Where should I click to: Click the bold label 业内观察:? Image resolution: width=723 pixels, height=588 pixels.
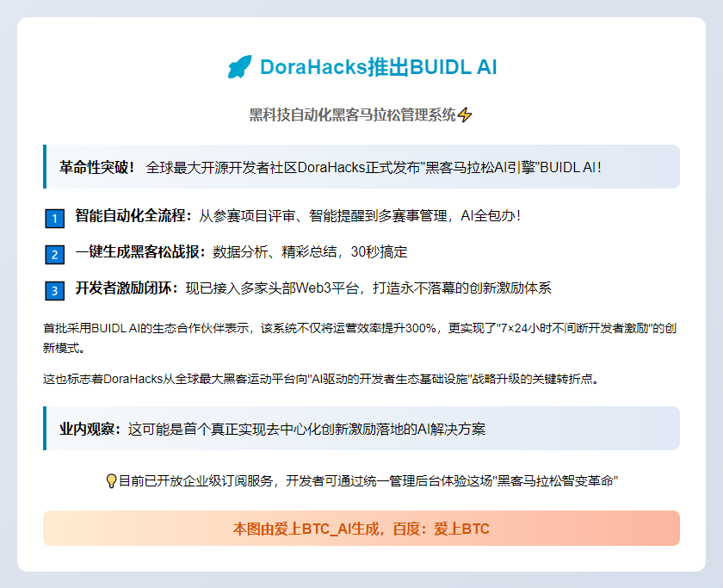pos(90,430)
